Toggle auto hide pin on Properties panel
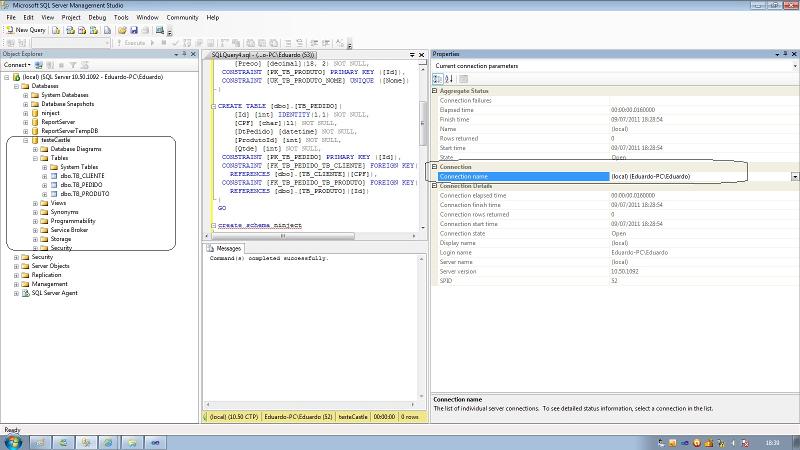This screenshot has height=450, width=800. pyautogui.click(x=785, y=54)
